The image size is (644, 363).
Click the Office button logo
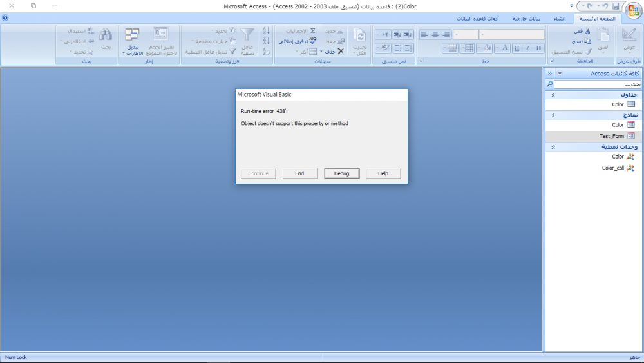633,10
